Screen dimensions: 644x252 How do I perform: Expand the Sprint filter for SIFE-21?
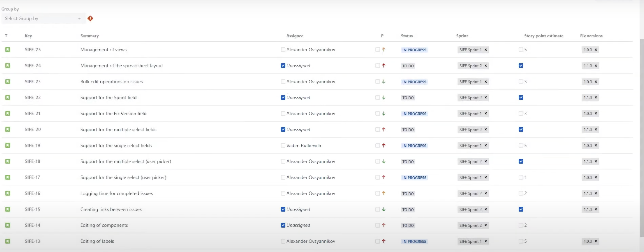[x=472, y=113]
